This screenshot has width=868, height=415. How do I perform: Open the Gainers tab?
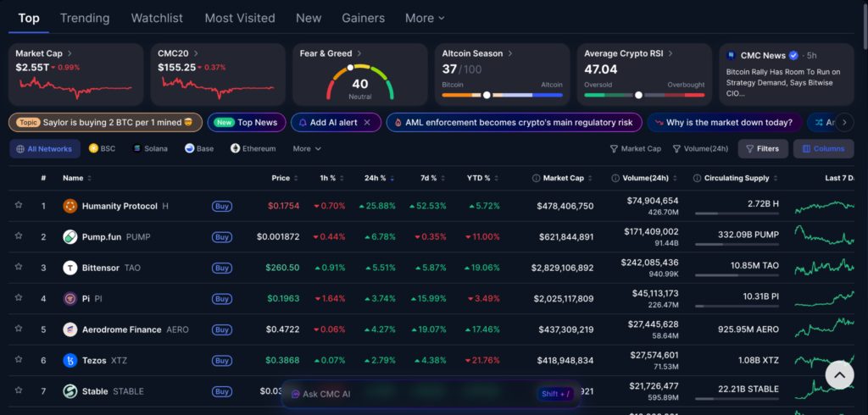coord(363,18)
